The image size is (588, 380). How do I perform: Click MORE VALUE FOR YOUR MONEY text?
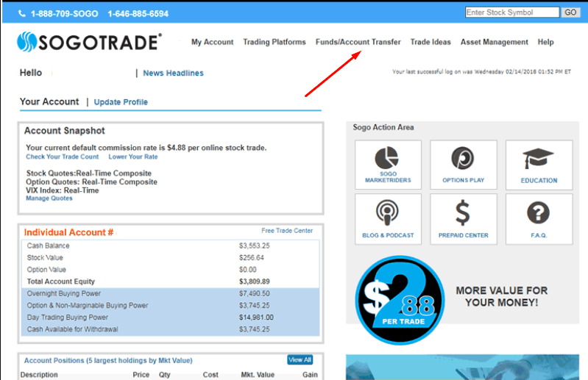501,296
